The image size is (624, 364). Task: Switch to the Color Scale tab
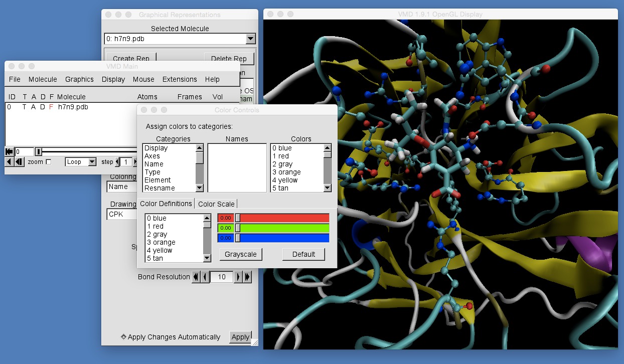(x=216, y=204)
